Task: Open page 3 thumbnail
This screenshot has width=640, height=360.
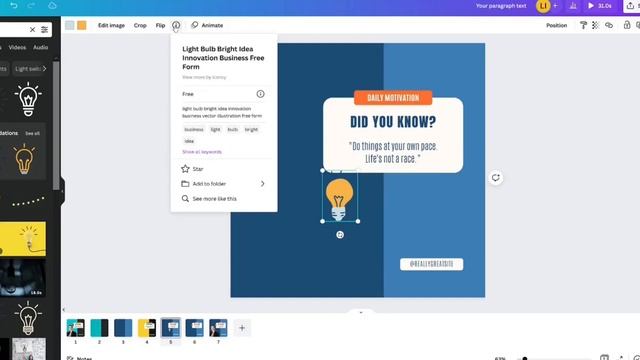Action: click(x=123, y=328)
